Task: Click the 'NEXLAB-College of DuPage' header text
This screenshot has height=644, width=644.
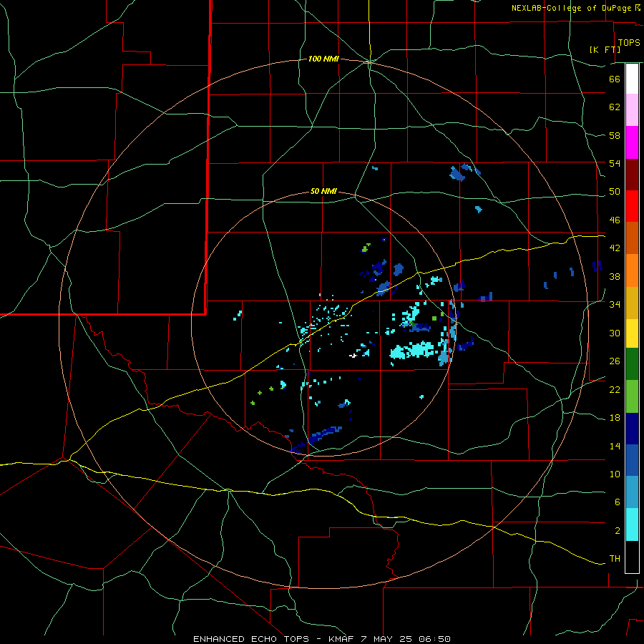Action: coord(571,8)
